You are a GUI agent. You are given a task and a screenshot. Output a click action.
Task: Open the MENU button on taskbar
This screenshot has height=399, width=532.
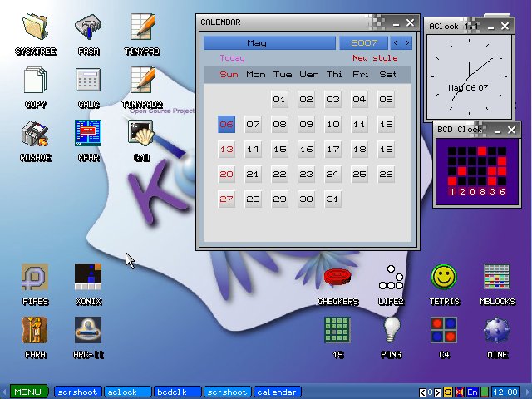click(x=27, y=392)
